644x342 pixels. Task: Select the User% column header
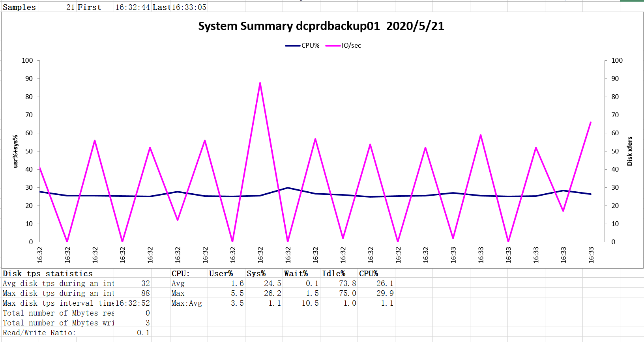click(x=227, y=273)
